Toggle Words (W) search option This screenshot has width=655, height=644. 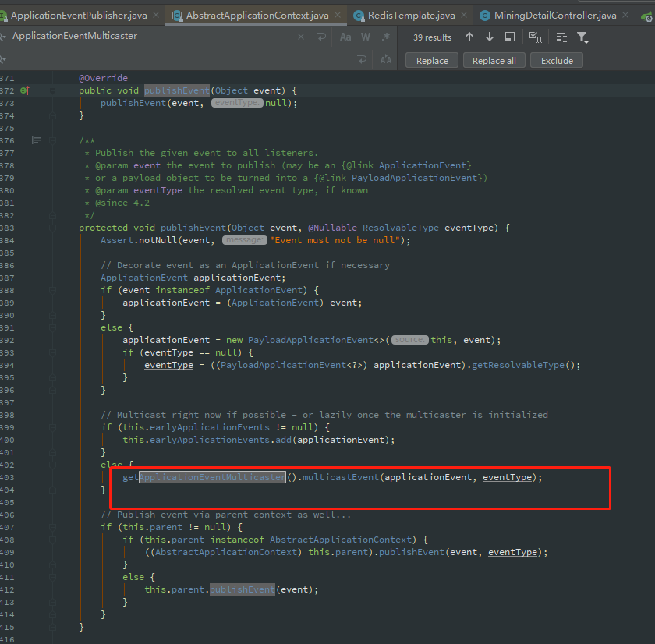pos(366,37)
